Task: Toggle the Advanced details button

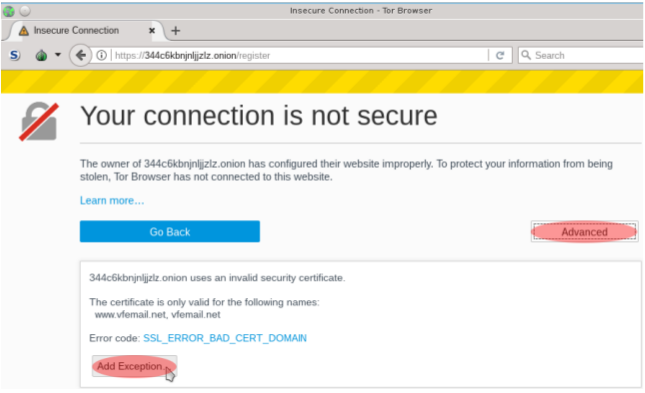Action: (x=585, y=232)
